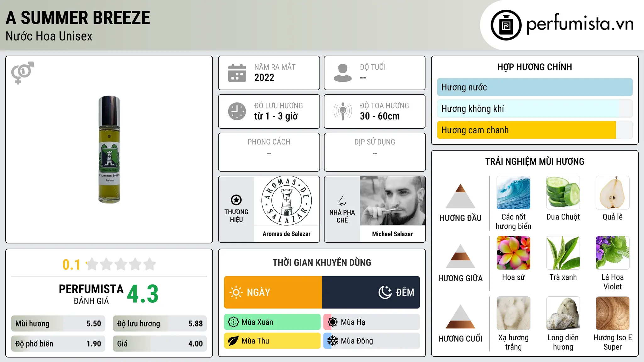
Task: Click the DỊP SỬ DỤNG occasion card
Action: click(375, 152)
